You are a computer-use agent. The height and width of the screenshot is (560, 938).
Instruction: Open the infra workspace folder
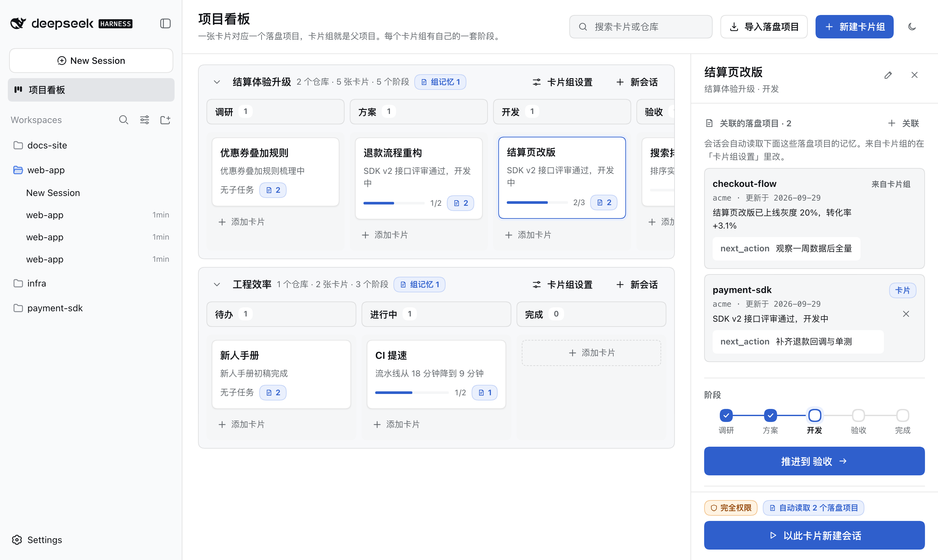(x=91, y=283)
